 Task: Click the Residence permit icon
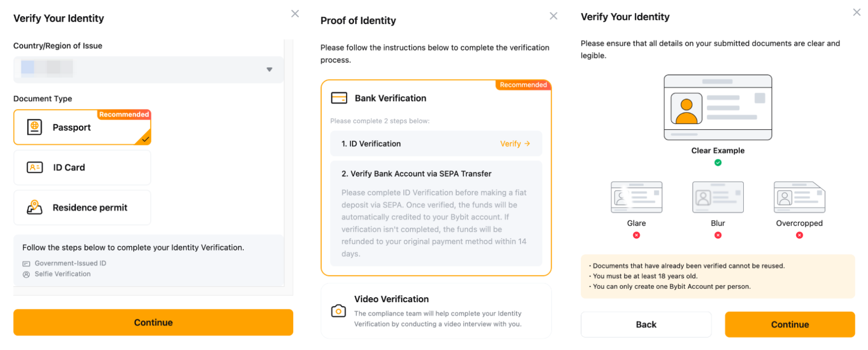click(34, 207)
